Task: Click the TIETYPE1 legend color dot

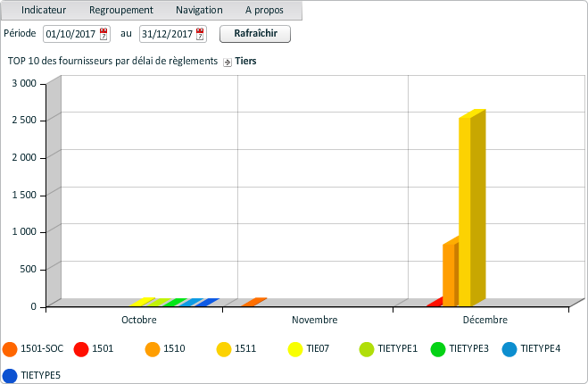Action: coord(367,349)
